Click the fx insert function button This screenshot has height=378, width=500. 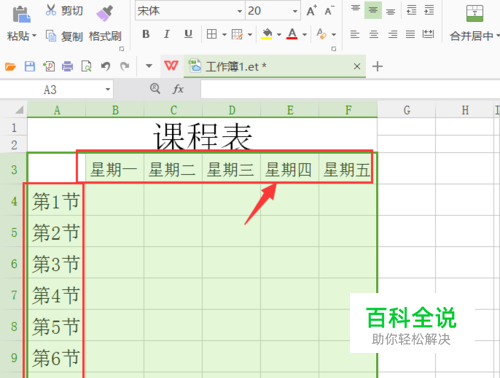click(178, 89)
